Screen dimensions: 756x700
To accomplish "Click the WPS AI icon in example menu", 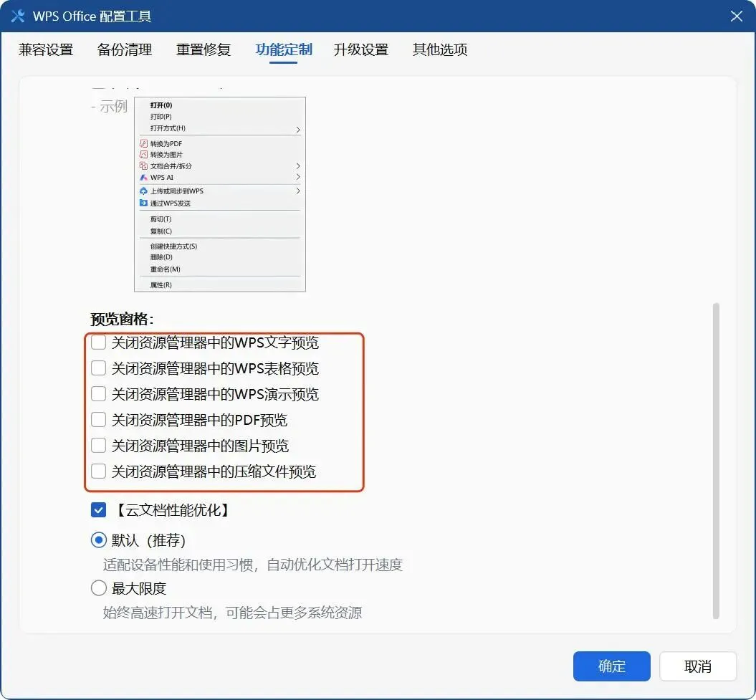I will [x=143, y=178].
